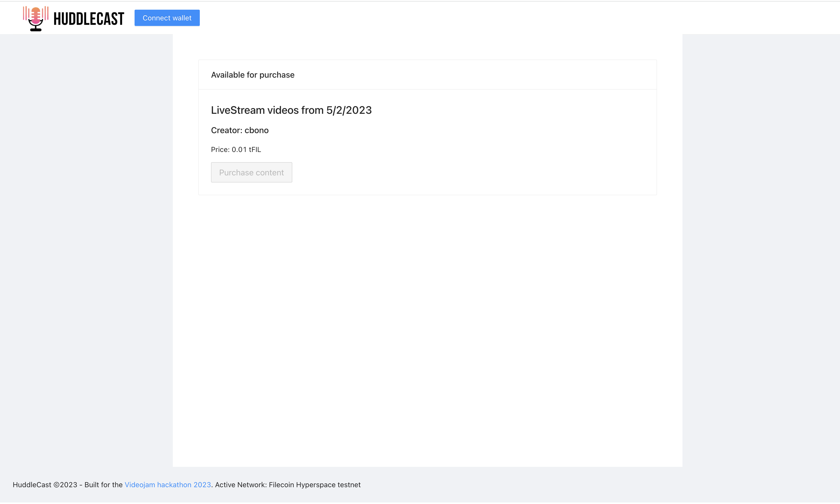Click the black microphone stand base in logo

[x=36, y=30]
